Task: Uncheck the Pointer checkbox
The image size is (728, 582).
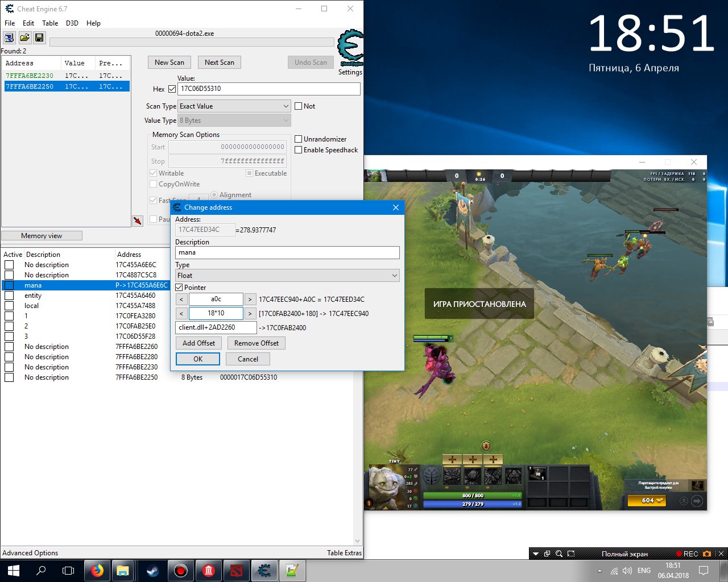Action: [x=179, y=288]
